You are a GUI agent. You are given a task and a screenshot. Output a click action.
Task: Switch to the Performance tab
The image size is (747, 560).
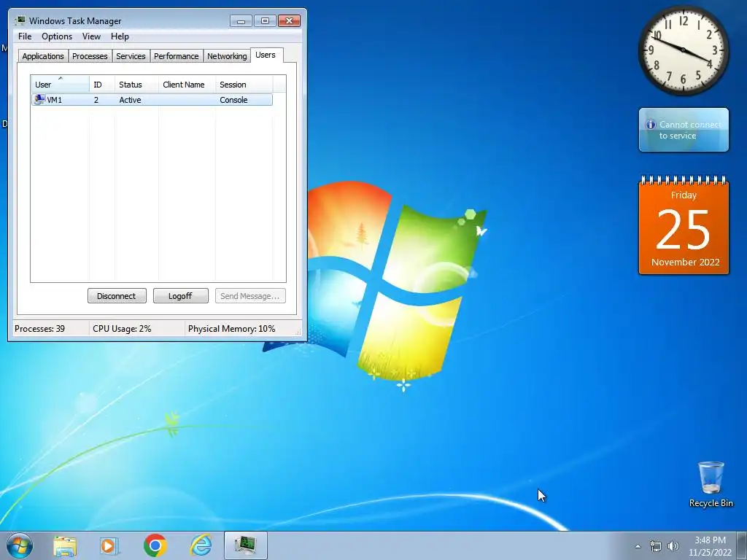(177, 56)
